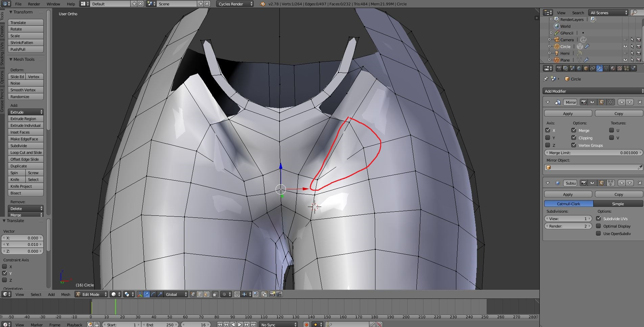Viewport: 644px width, 327px height.
Task: Open the File menu
Action: click(x=18, y=4)
